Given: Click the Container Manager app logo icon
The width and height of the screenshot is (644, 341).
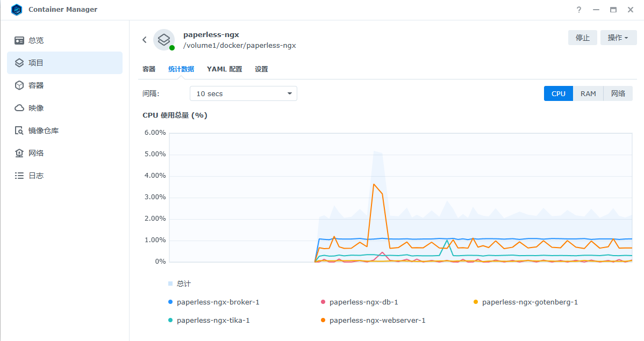Looking at the screenshot, I should coord(17,10).
